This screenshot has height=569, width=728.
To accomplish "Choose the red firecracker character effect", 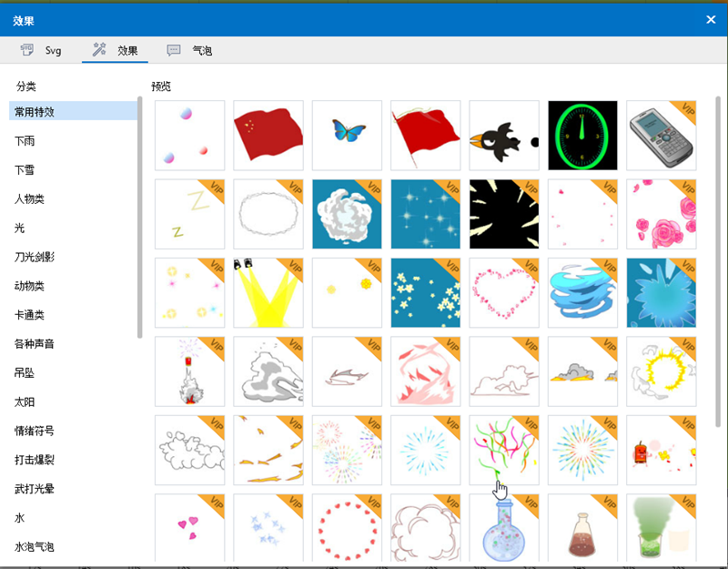I will tap(662, 450).
